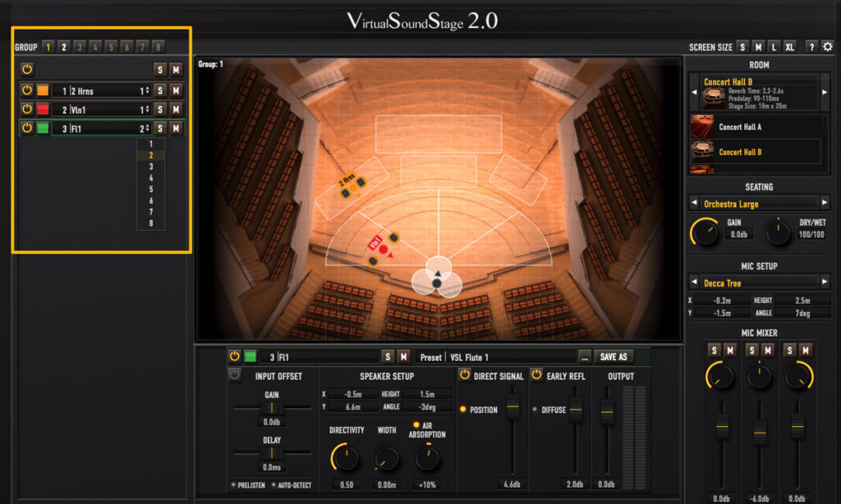841x504 pixels.
Task: Enable the Prelisten radio option
Action: [x=234, y=485]
